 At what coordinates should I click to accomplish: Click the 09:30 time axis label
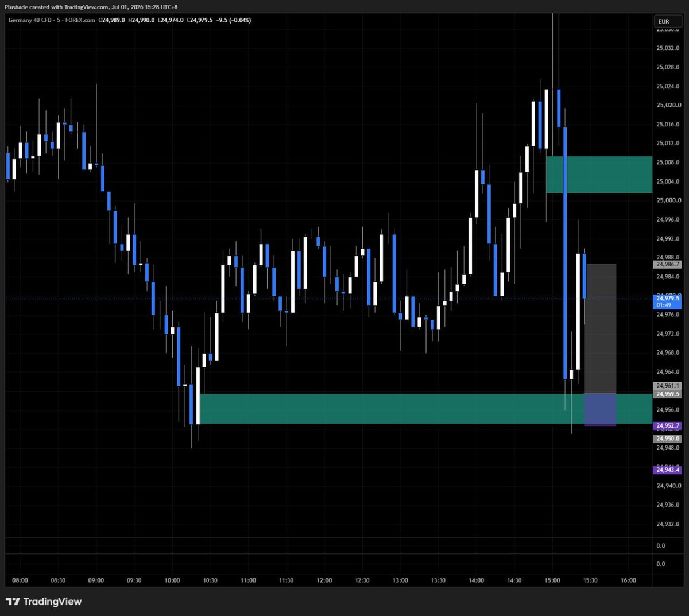134,580
